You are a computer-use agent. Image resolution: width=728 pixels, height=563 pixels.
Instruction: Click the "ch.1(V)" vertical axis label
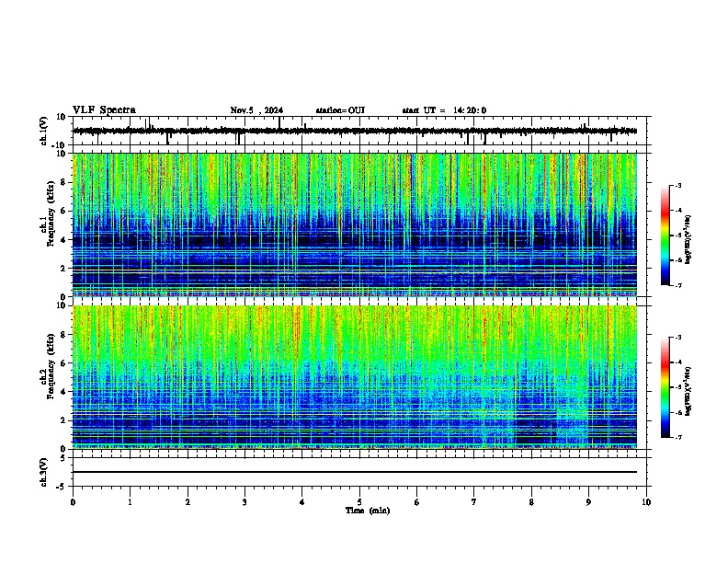[x=43, y=131]
